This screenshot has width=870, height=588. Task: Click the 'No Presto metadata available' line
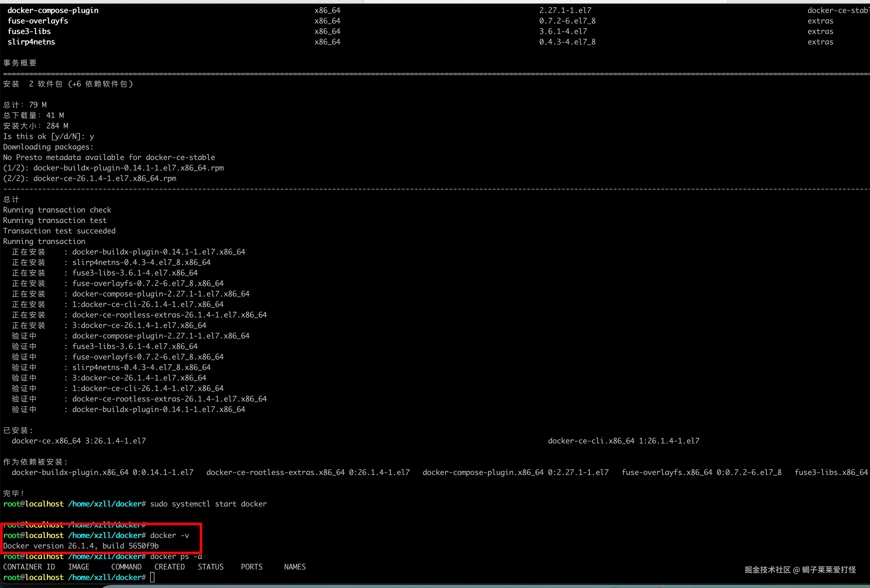pos(109,157)
